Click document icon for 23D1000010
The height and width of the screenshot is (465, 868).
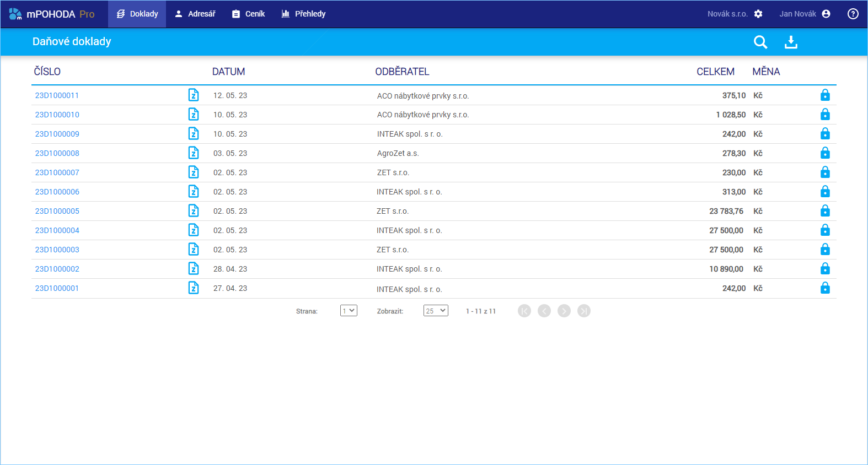click(x=194, y=114)
